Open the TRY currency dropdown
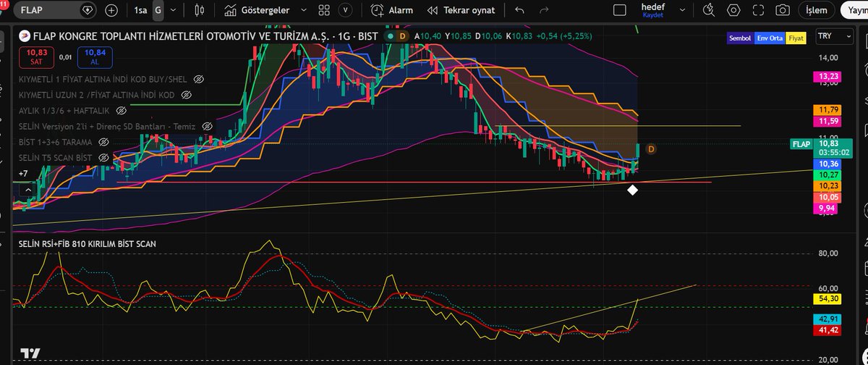The height and width of the screenshot is (365, 868). [834, 36]
